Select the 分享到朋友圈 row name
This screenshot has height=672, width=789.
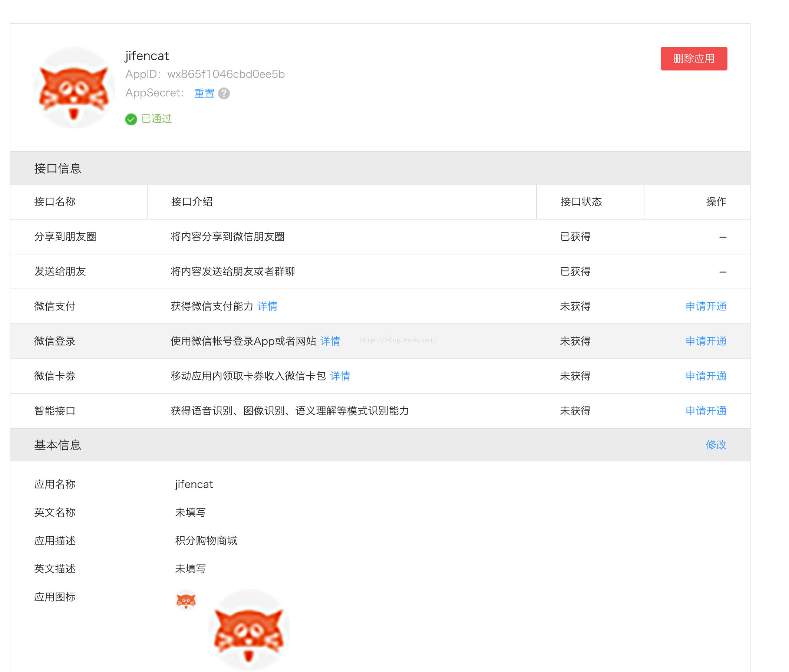pos(65,237)
